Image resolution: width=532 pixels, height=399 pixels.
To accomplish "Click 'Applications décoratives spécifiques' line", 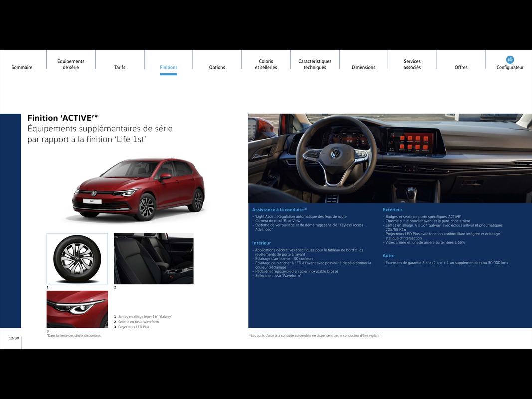I will point(308,252).
